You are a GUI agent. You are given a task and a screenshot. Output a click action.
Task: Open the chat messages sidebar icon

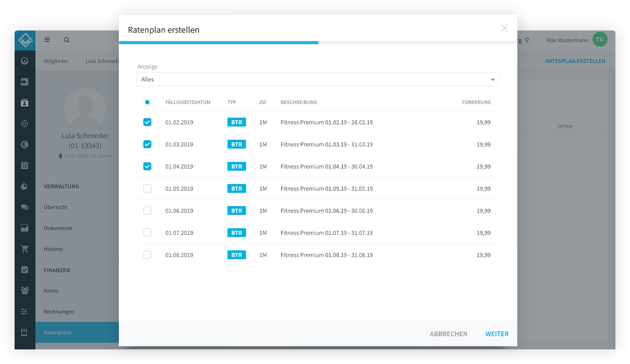pyautogui.click(x=25, y=207)
